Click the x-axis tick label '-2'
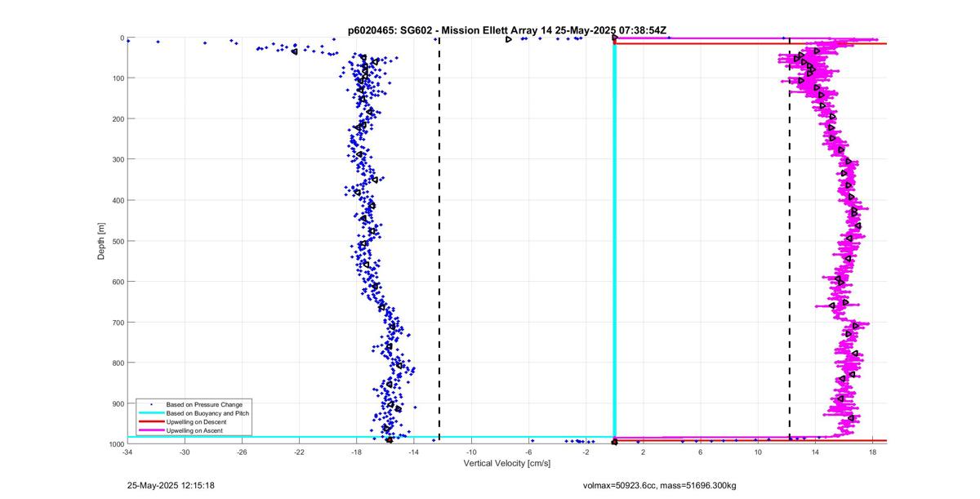Image resolution: width=980 pixels, height=499 pixels. point(586,452)
